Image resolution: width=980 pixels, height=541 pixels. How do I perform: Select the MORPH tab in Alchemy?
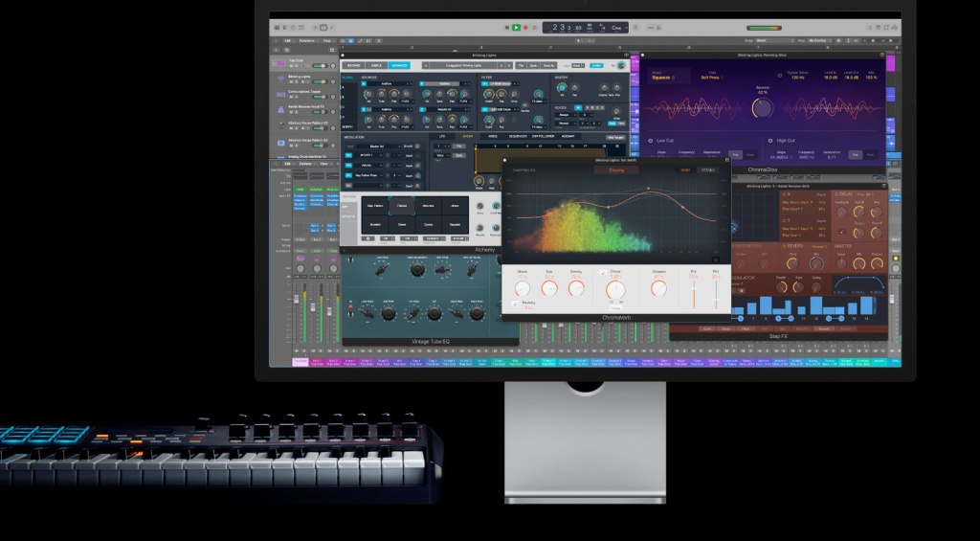click(348, 127)
